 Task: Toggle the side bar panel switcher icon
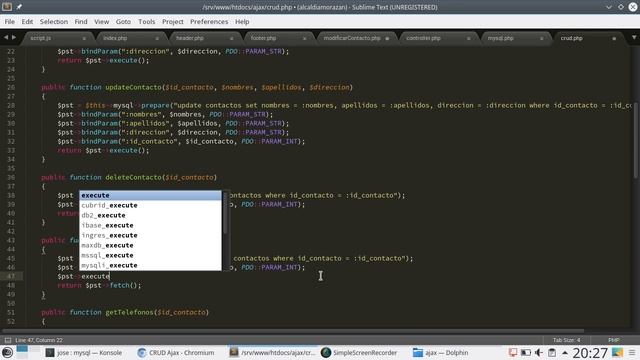click(x=8, y=340)
